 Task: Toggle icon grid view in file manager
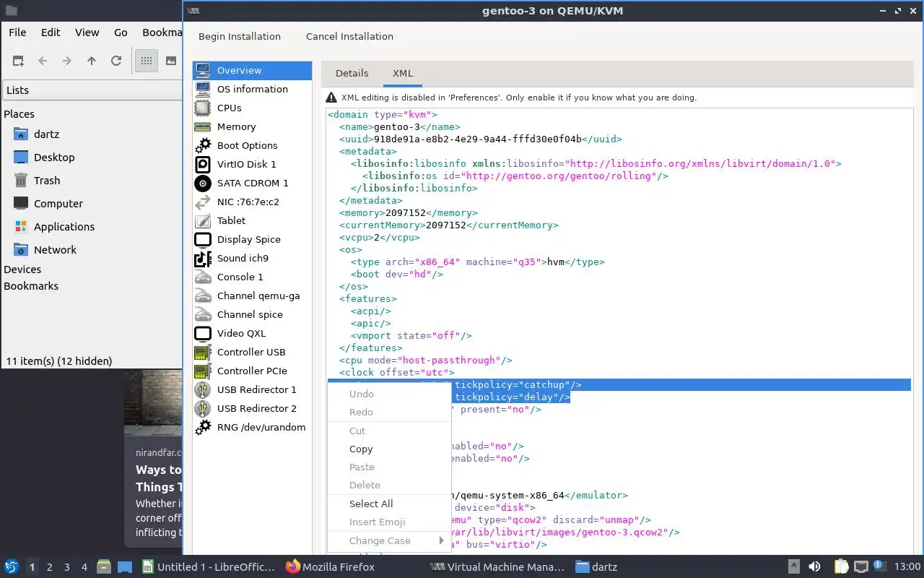[146, 61]
